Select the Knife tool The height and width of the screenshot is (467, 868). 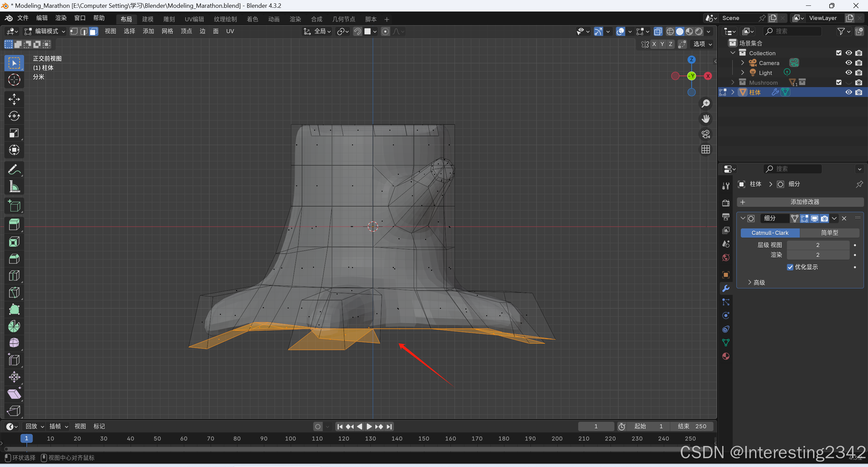pos(14,292)
